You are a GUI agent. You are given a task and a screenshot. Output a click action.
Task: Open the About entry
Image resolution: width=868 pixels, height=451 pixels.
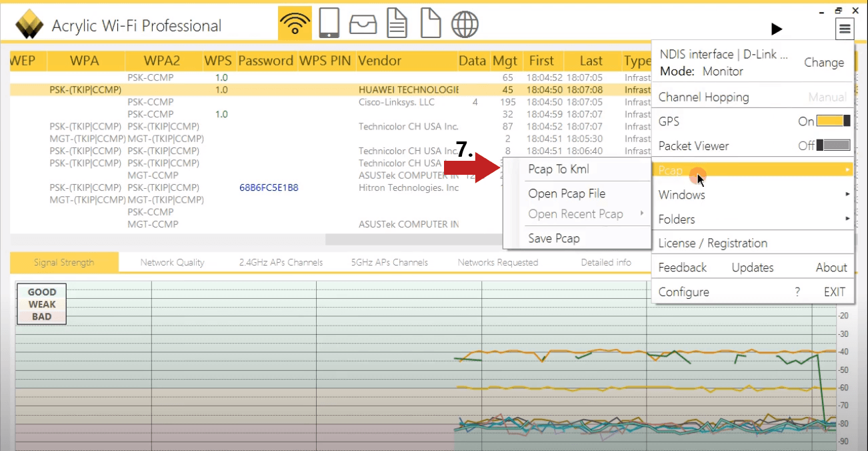point(831,268)
